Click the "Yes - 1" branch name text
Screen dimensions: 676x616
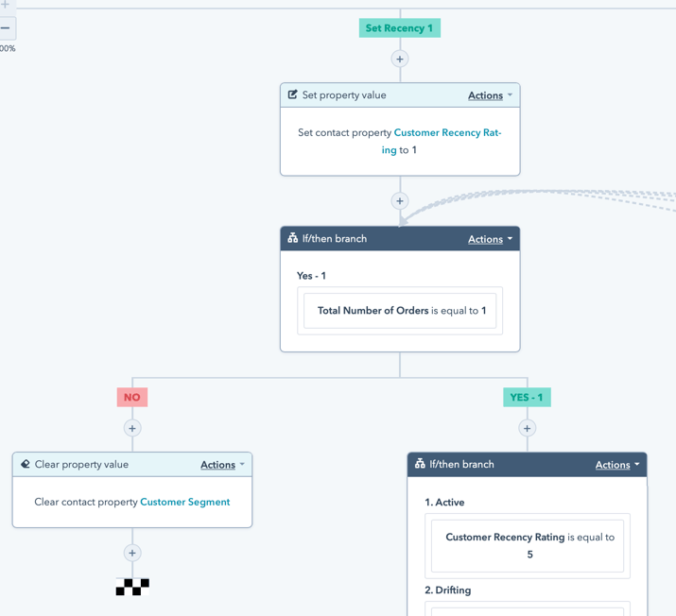click(311, 276)
